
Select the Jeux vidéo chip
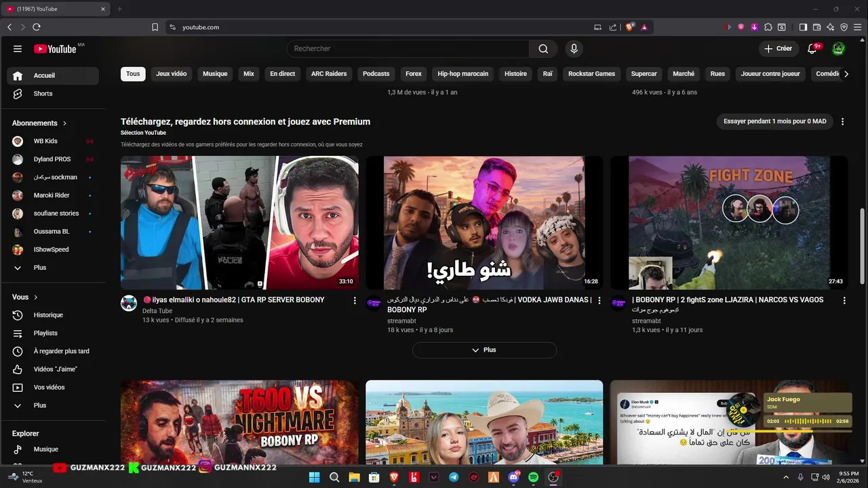[172, 74]
